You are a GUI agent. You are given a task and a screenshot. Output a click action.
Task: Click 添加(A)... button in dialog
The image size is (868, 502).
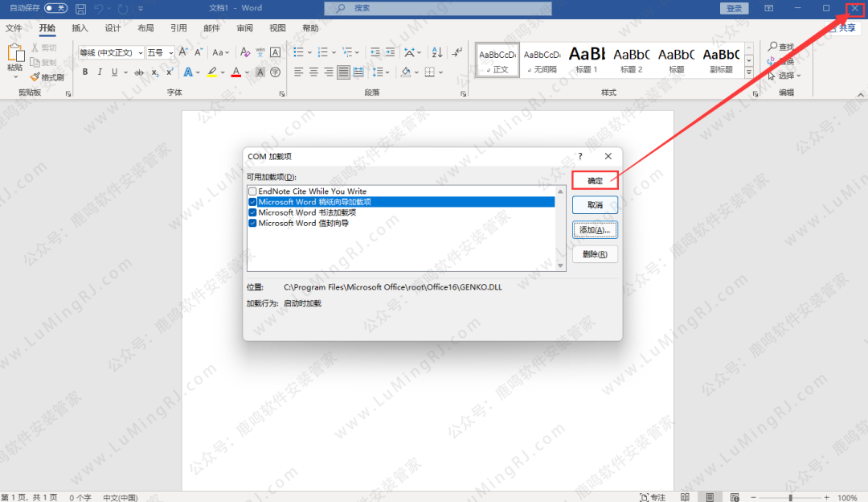tap(595, 230)
